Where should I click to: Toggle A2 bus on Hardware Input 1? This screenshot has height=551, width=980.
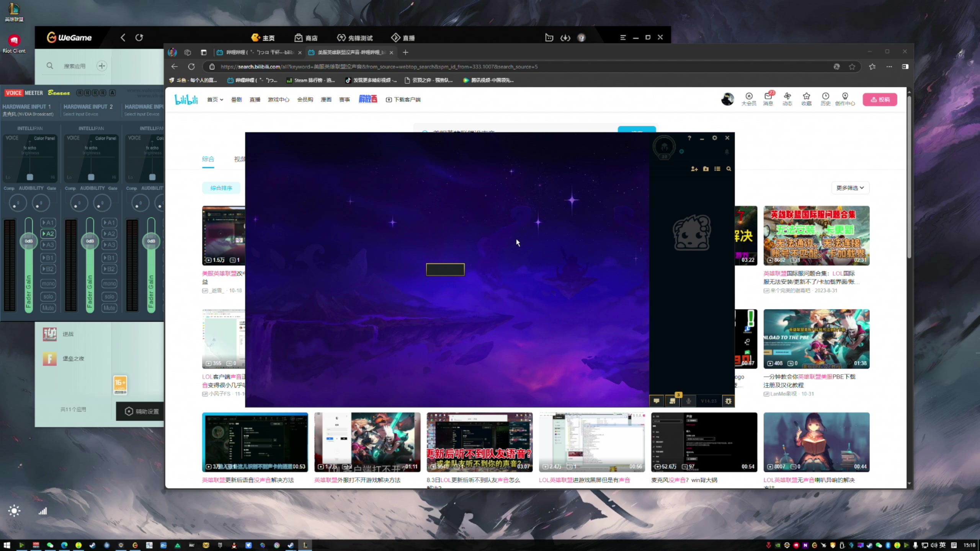pos(48,233)
